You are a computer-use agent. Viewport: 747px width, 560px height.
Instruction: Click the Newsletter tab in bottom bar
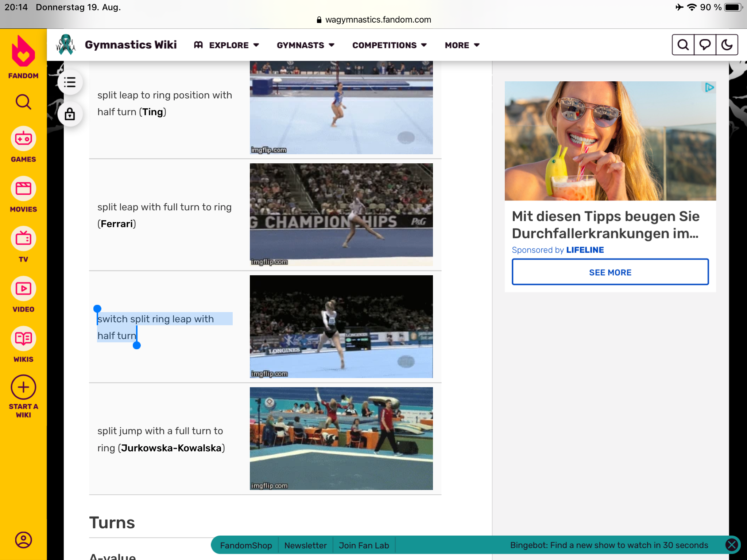click(x=305, y=545)
